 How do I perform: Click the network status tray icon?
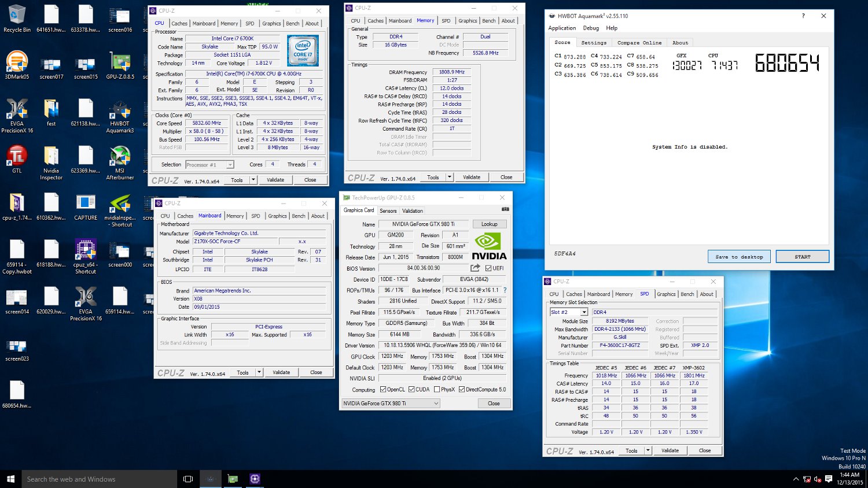pos(807,479)
